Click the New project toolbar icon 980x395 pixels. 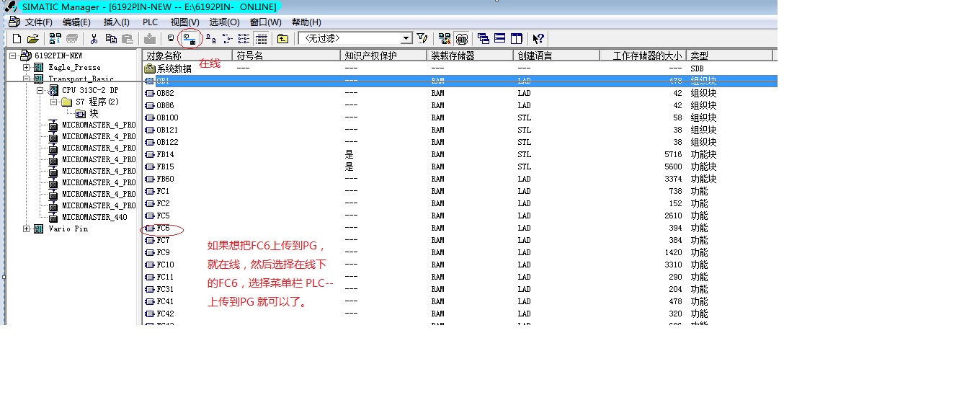(17, 38)
